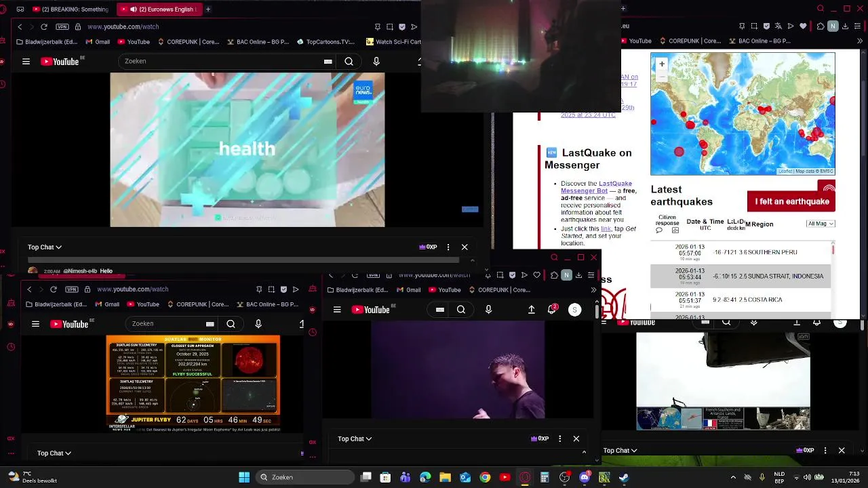868x488 pixels.
Task: Toggle microphone icon in system tray
Action: point(762,477)
